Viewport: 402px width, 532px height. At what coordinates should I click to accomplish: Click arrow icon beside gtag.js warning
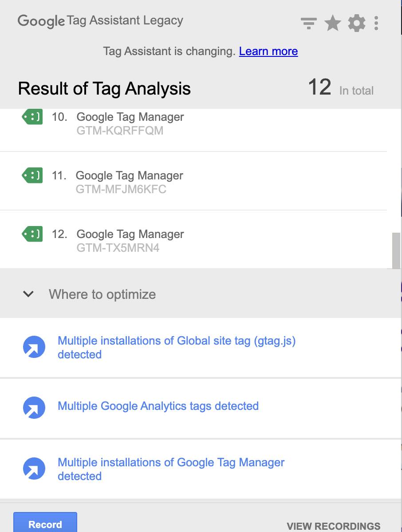point(34,347)
